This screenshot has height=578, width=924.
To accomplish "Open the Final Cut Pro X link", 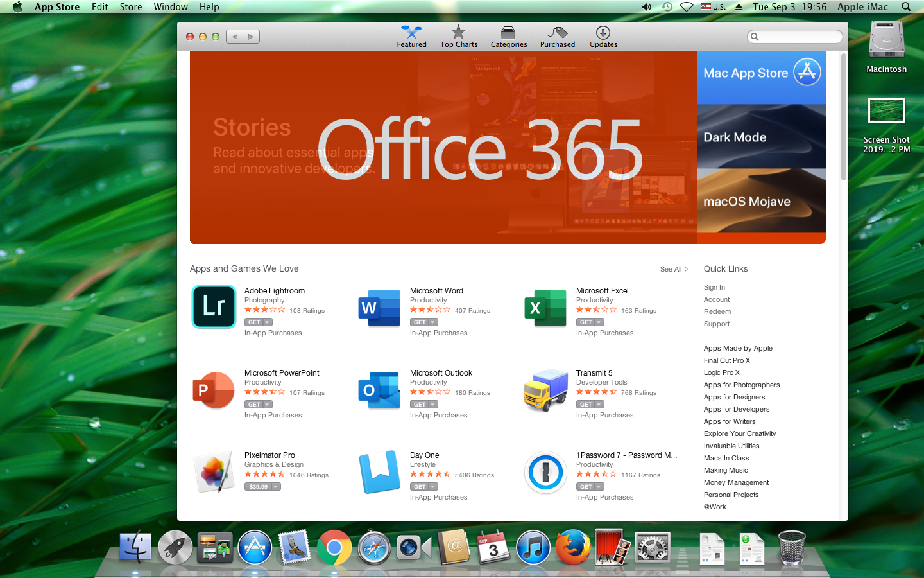I will [726, 360].
